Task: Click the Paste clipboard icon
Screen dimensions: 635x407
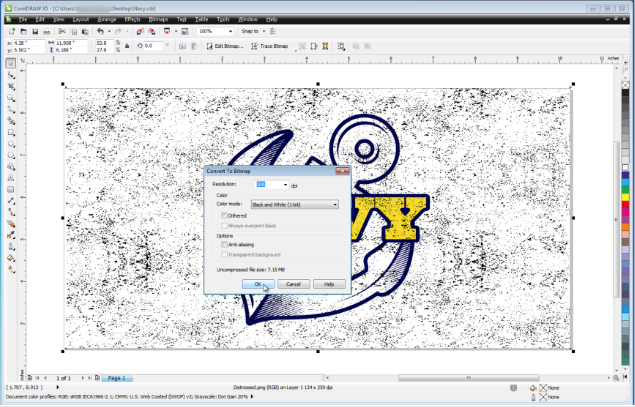Action: 85,31
